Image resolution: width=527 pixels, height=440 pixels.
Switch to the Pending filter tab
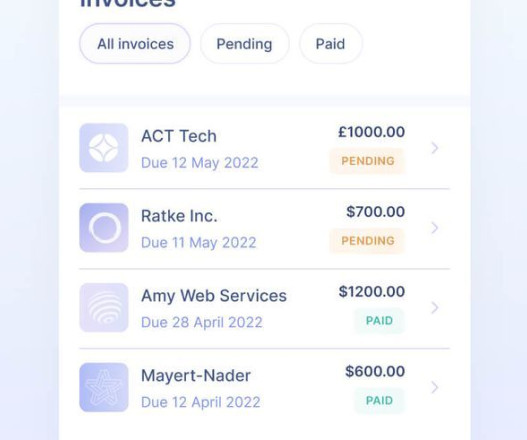point(244,44)
